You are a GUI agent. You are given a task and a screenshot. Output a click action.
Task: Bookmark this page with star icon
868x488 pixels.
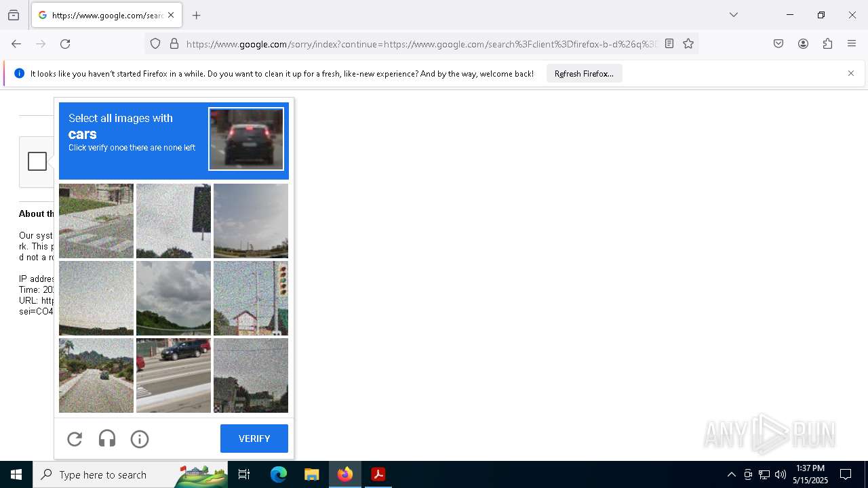tap(688, 43)
